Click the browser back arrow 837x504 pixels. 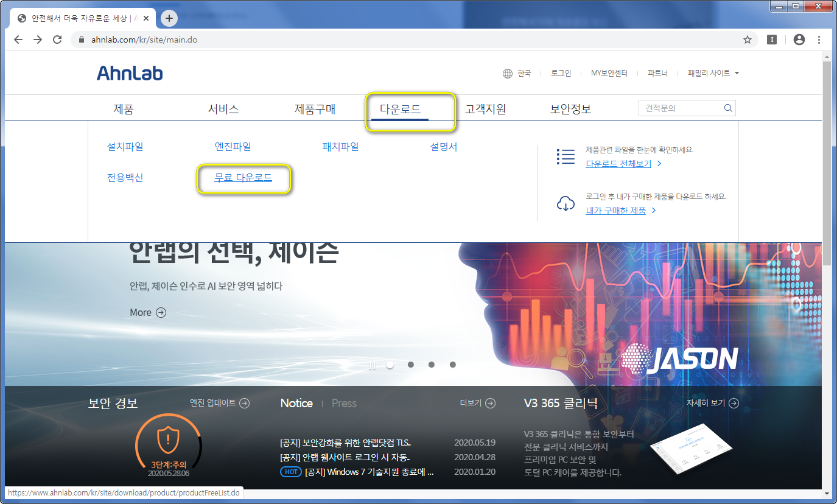click(18, 40)
